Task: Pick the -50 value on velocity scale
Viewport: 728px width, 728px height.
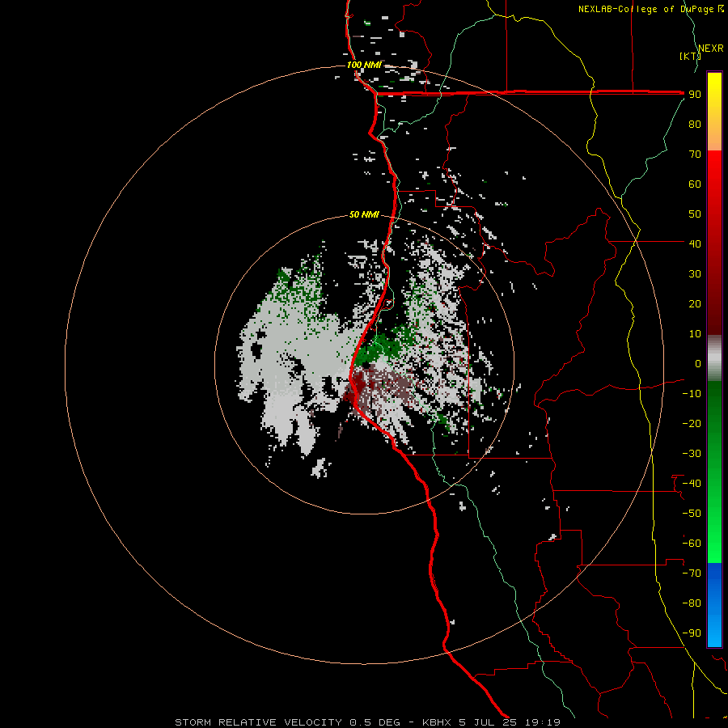Action: click(692, 514)
